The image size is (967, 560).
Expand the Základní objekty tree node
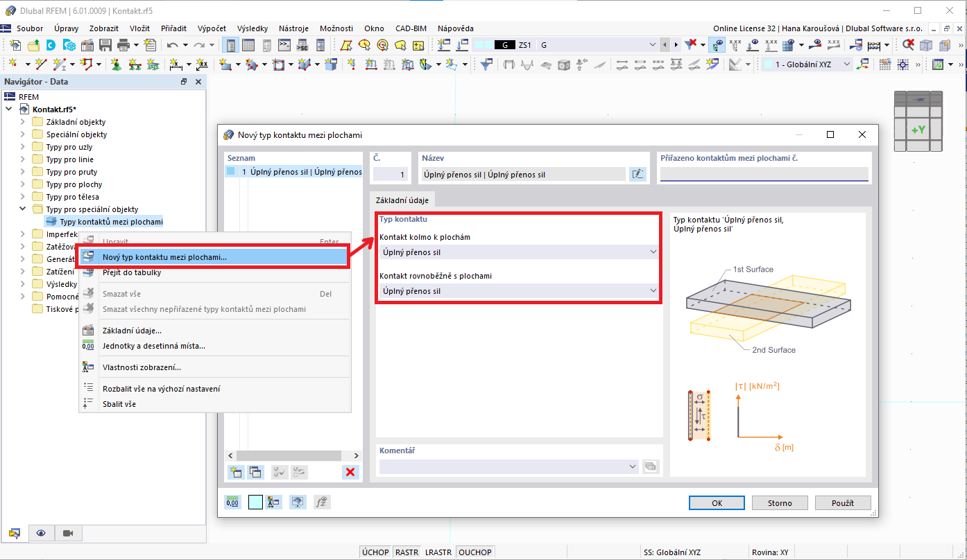point(22,122)
